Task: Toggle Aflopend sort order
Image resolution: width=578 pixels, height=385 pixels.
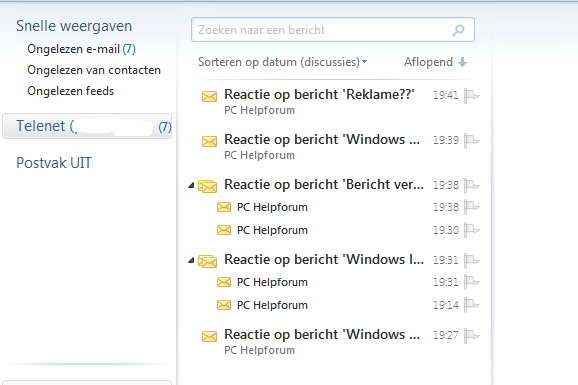Action: pyautogui.click(x=436, y=62)
